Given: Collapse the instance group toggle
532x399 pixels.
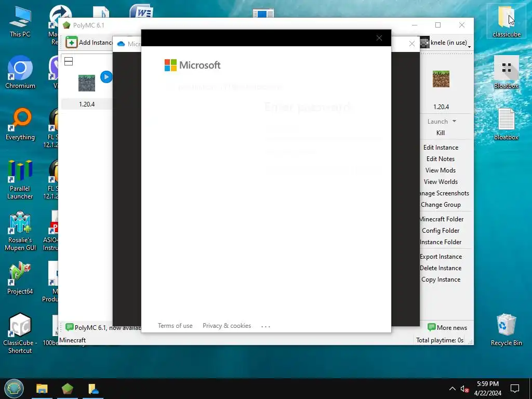Looking at the screenshot, I should pos(69,61).
